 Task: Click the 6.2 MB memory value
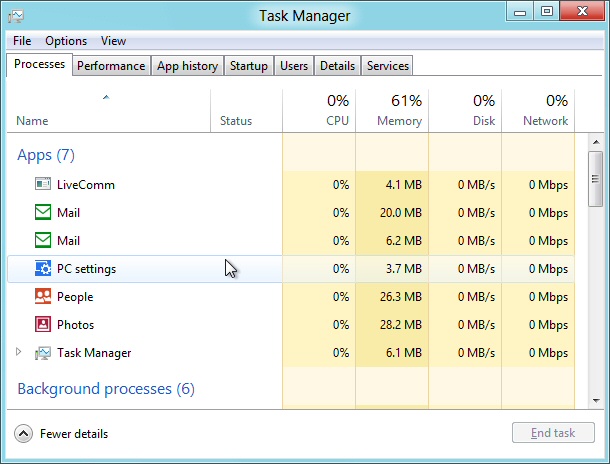[404, 241]
